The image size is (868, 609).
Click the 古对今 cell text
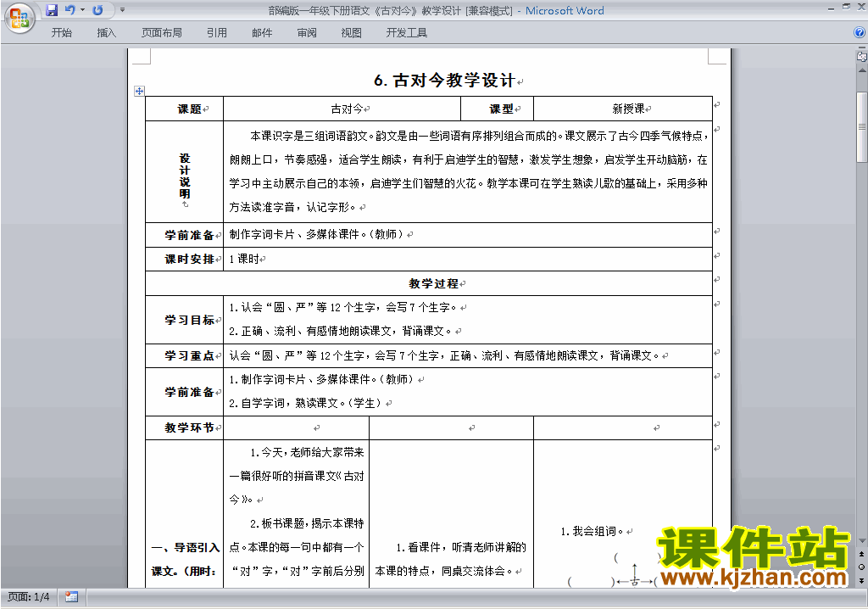tap(347, 109)
